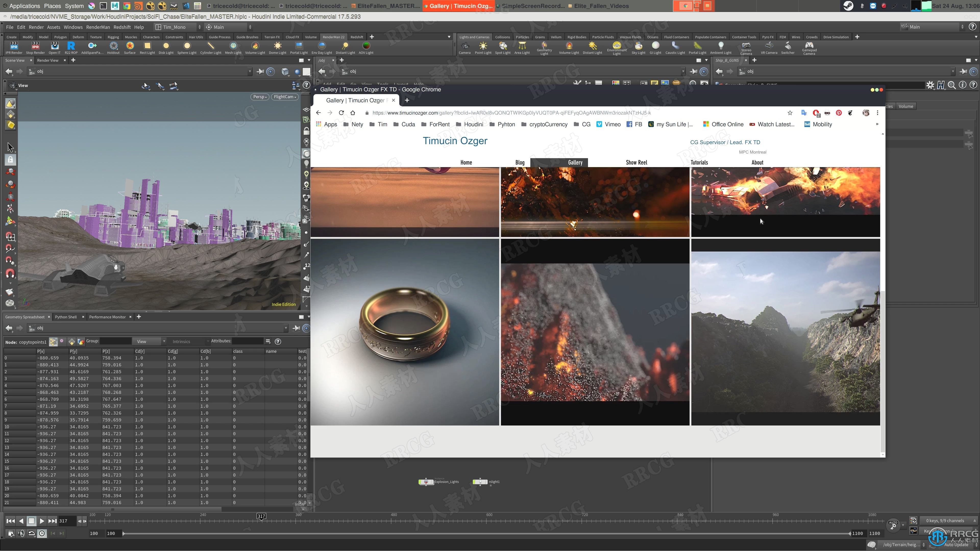Image resolution: width=980 pixels, height=551 pixels.
Task: Create a Volume Light from RenderMan shelf
Action: click(255, 47)
